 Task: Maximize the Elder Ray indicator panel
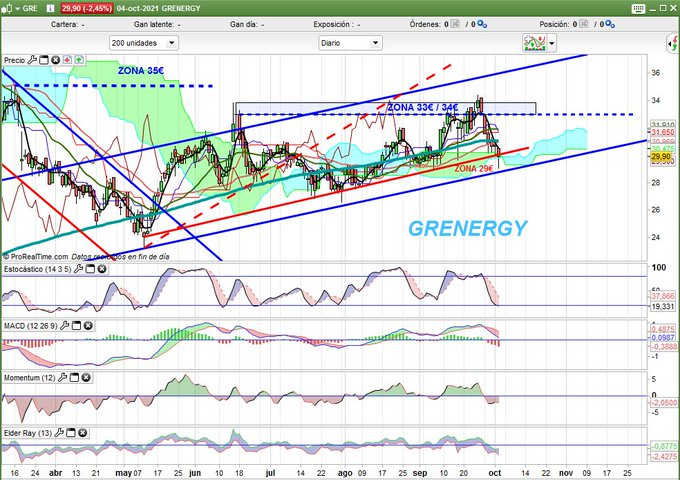(71, 433)
